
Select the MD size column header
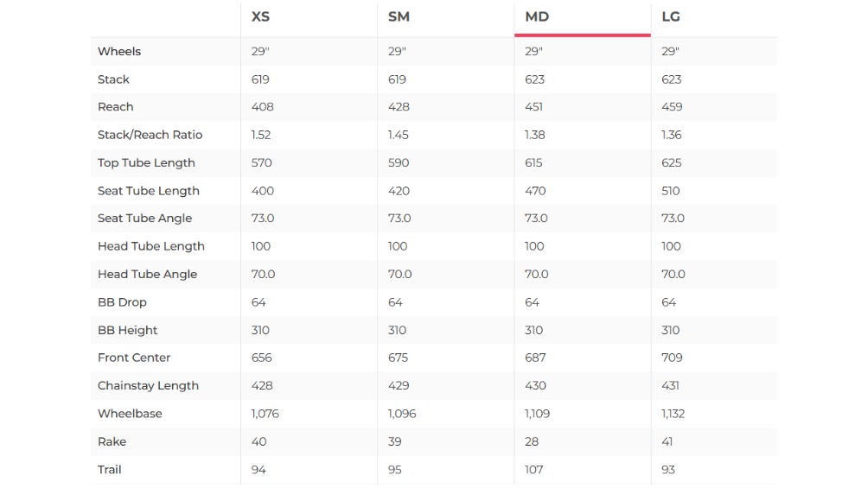[537, 17]
